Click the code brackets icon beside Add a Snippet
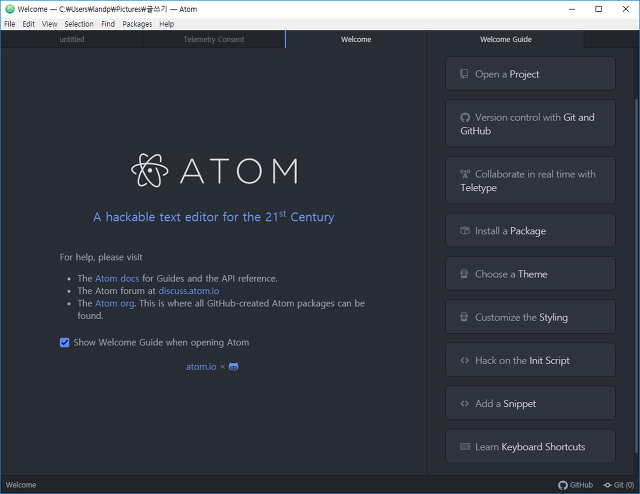This screenshot has height=494, width=640. tap(464, 403)
